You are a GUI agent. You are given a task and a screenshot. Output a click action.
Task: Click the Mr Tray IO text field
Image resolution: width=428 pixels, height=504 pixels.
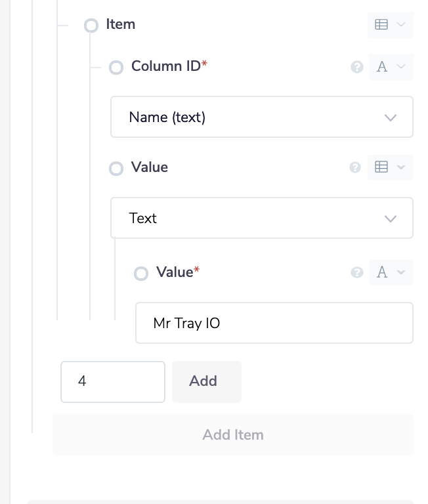pos(274,323)
